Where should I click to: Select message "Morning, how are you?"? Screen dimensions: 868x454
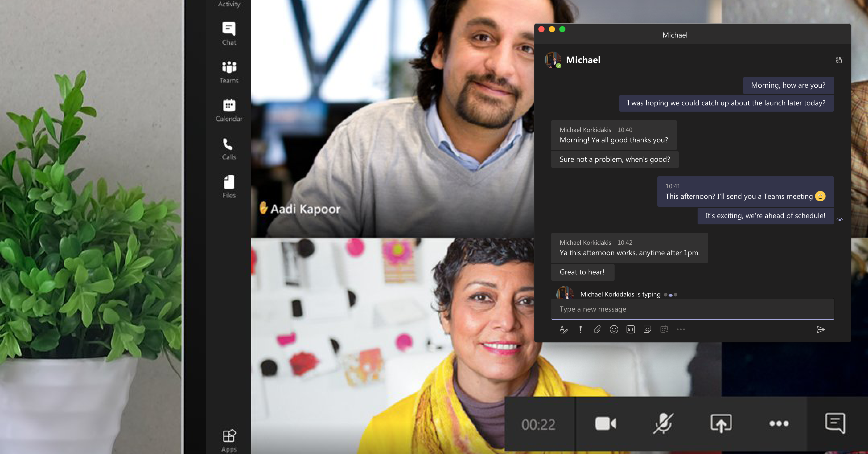click(x=788, y=85)
